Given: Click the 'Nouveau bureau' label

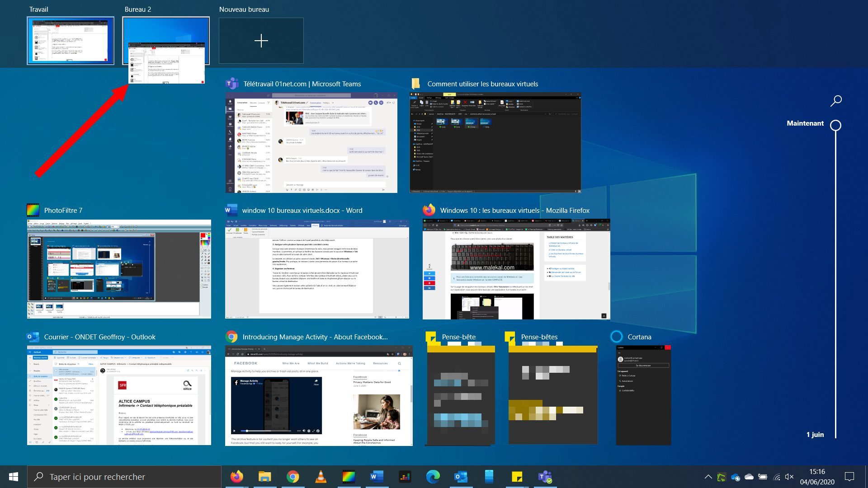Looking at the screenshot, I should coord(244,9).
